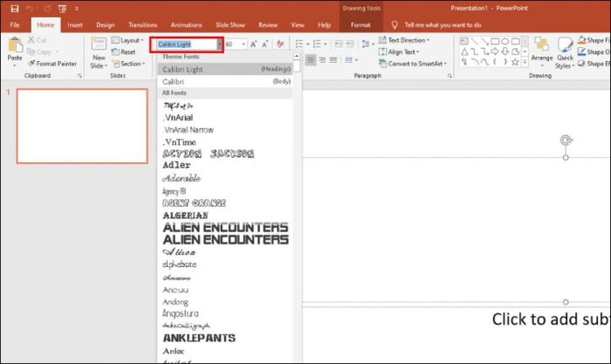Image resolution: width=611 pixels, height=364 pixels.
Task: Switch to the Slide Show tab
Action: click(230, 25)
